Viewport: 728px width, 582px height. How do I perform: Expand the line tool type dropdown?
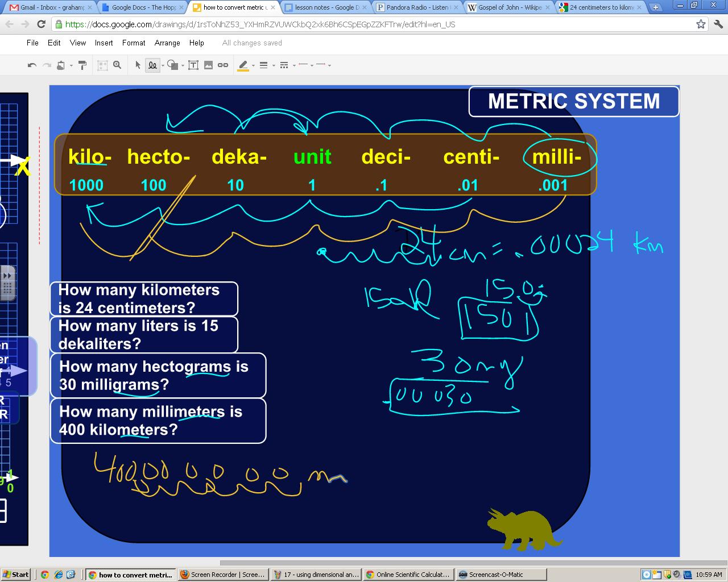coord(163,66)
